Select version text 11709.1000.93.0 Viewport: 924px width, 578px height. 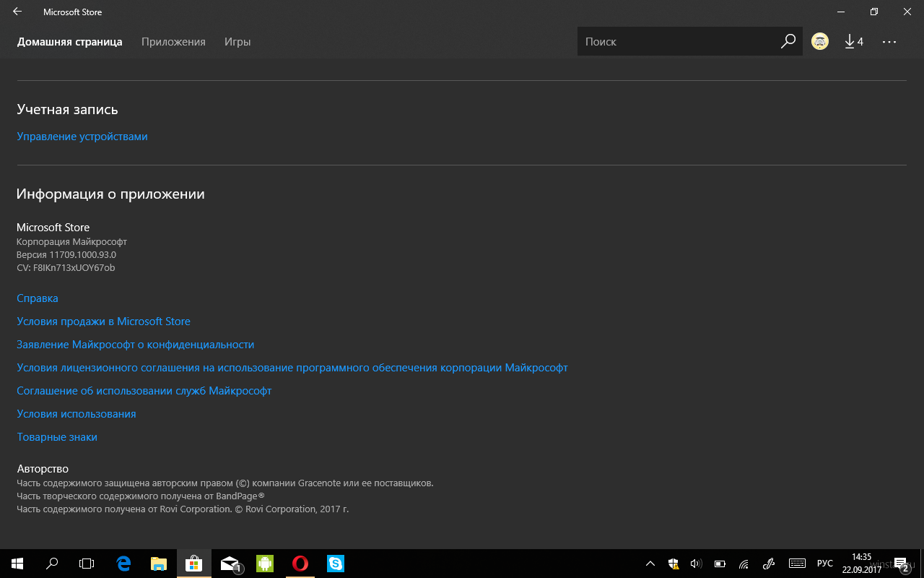click(x=83, y=255)
